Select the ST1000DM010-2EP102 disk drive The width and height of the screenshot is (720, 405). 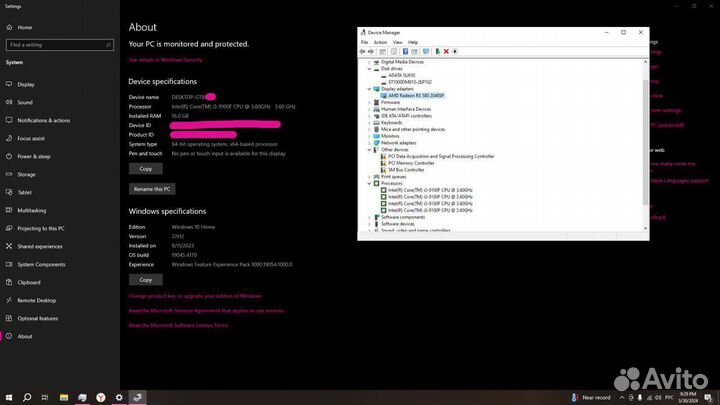click(410, 82)
